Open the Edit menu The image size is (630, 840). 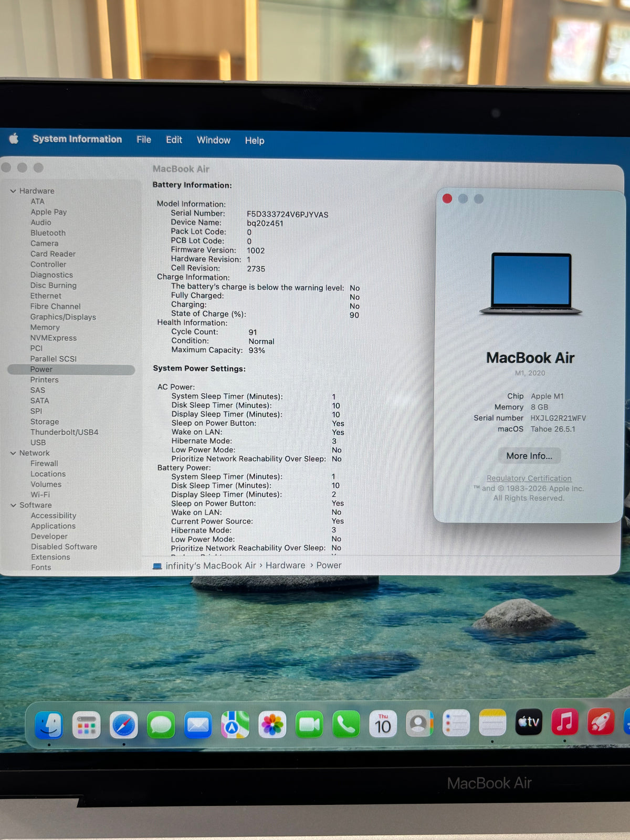pyautogui.click(x=174, y=140)
